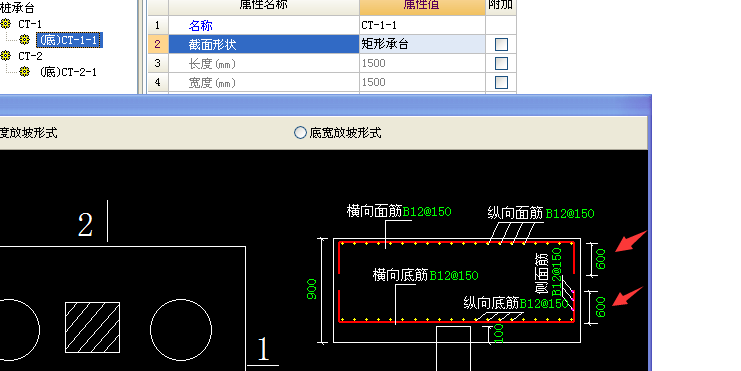Select the CT-2 tree node

click(30, 56)
